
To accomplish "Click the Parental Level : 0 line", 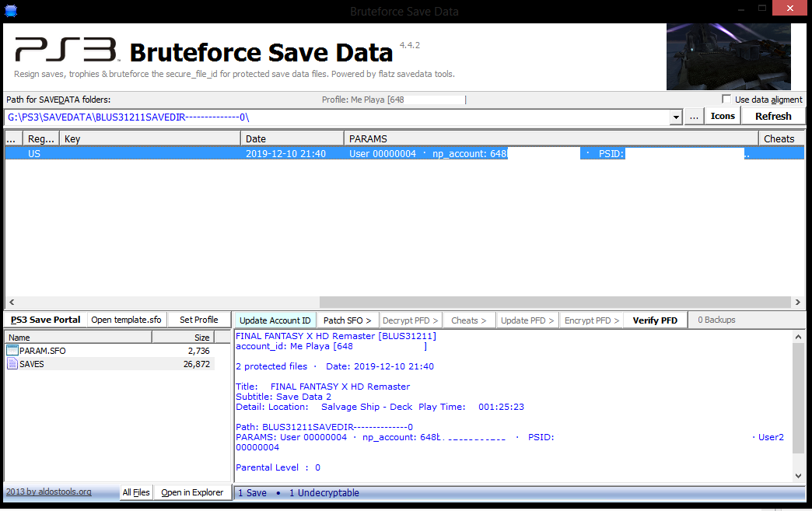I will coord(278,467).
